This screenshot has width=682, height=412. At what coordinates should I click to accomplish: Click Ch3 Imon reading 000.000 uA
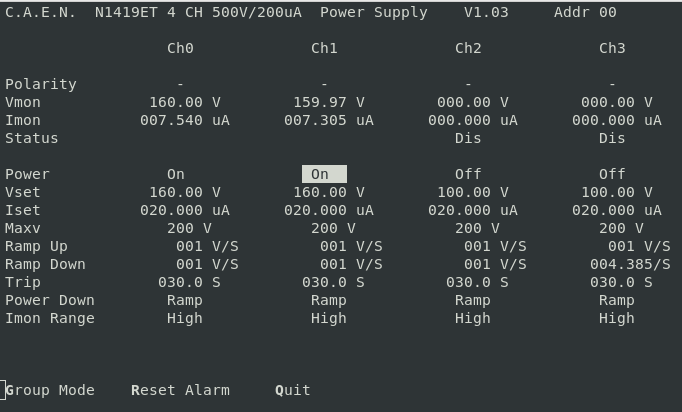[x=617, y=120]
